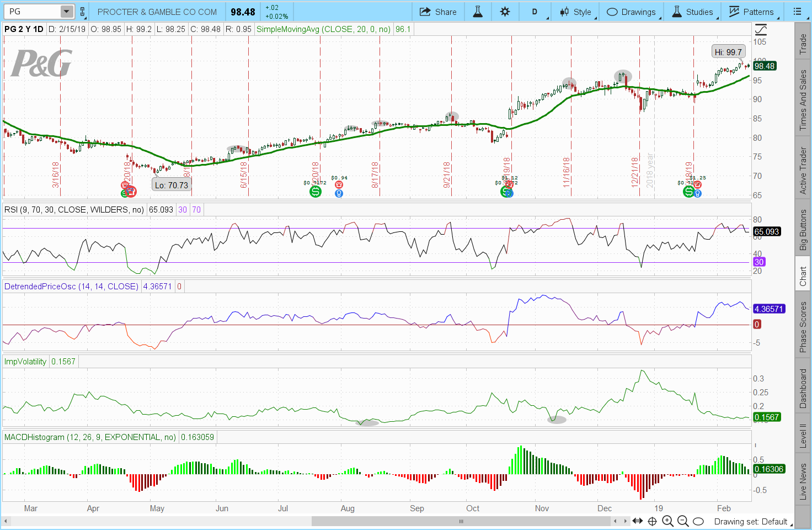Click the Share button
The width and height of the screenshot is (812, 530).
pos(438,12)
